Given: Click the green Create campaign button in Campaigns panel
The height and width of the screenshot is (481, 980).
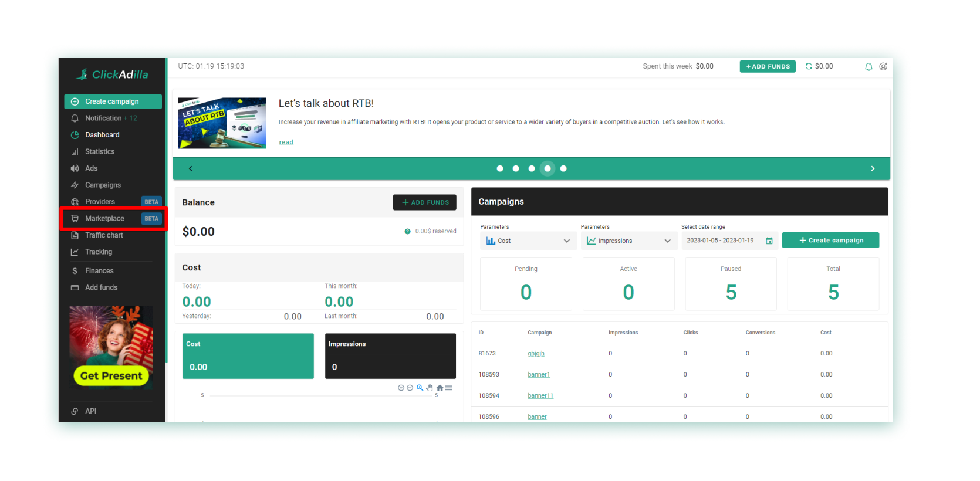Looking at the screenshot, I should 830,240.
